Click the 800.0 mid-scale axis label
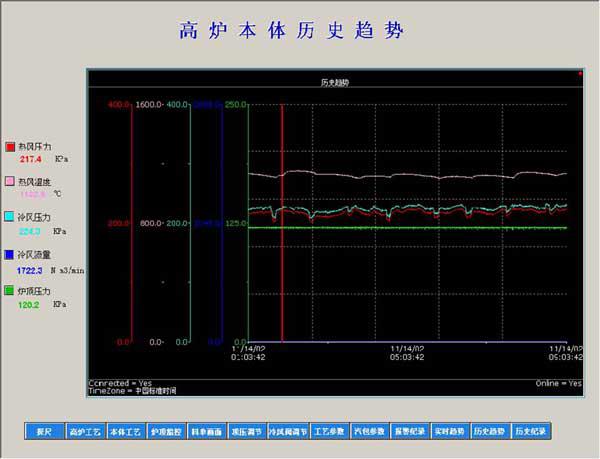Screen dimensions: 600x459 click(x=151, y=223)
